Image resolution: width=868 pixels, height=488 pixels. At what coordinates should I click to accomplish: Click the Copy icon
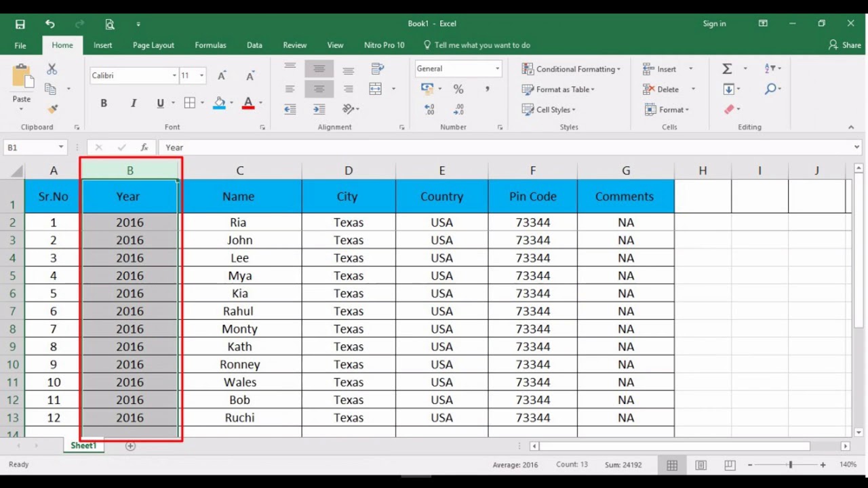(x=50, y=89)
